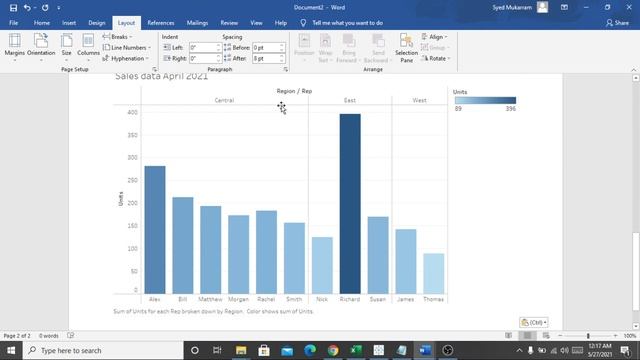640x360 pixels.
Task: Switch to Print Layout view
Action: click(527, 336)
